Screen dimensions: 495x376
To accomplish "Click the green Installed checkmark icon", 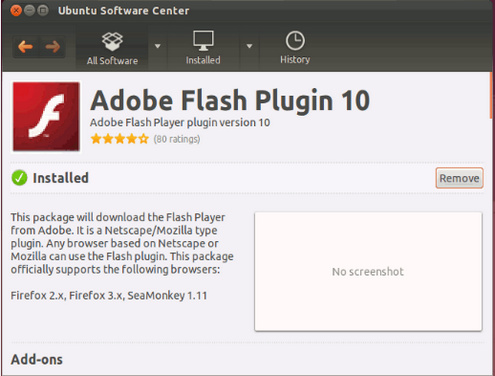I will [x=19, y=178].
